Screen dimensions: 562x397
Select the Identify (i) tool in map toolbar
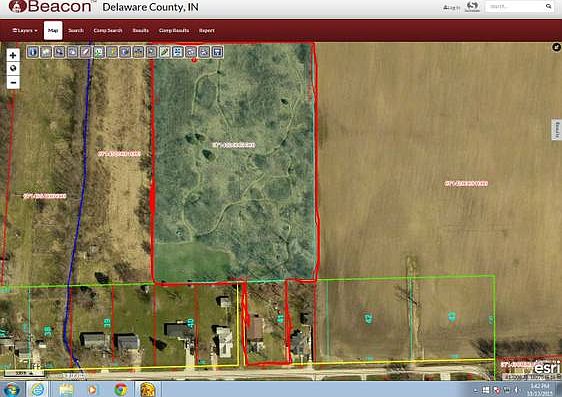33,52
